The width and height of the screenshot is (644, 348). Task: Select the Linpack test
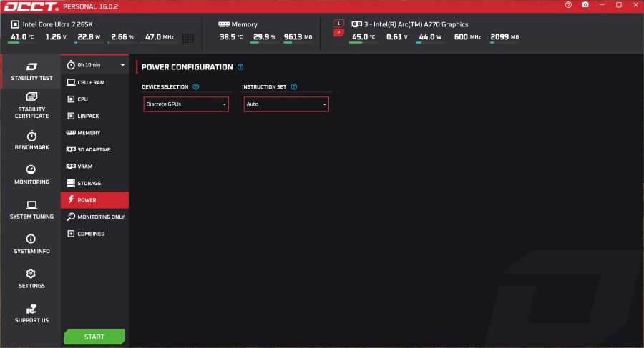click(89, 116)
